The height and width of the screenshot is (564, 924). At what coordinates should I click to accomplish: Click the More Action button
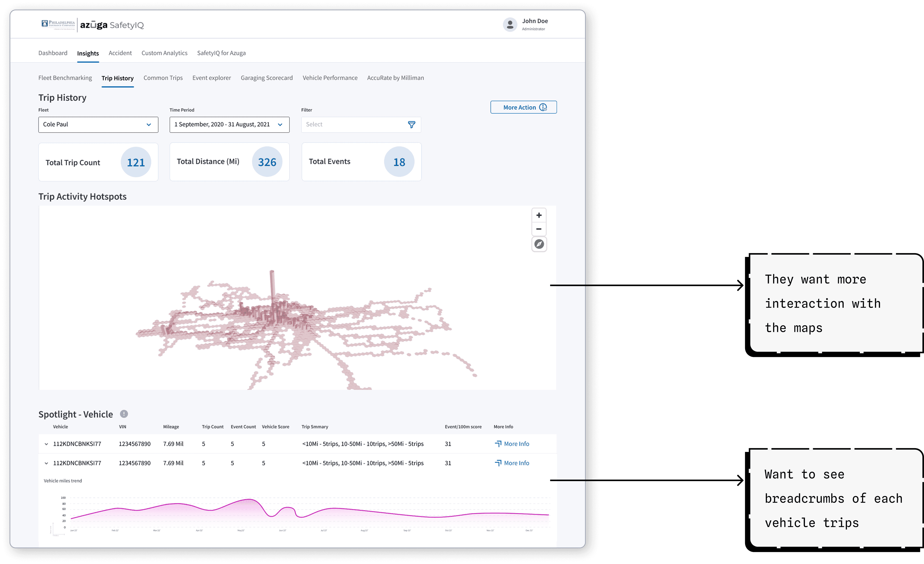[x=523, y=107]
